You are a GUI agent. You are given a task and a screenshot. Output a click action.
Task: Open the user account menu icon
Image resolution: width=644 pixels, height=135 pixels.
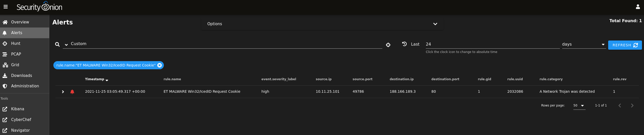coord(638,7)
